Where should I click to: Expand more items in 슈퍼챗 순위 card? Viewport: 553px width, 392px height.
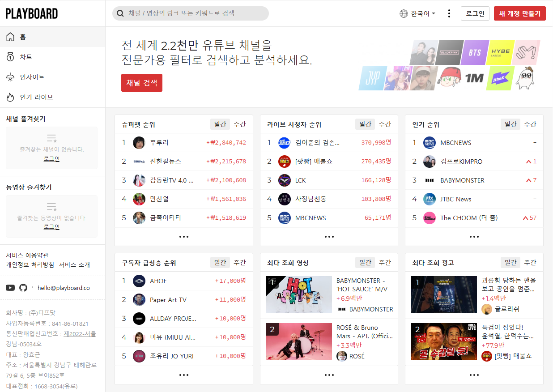pyautogui.click(x=184, y=237)
